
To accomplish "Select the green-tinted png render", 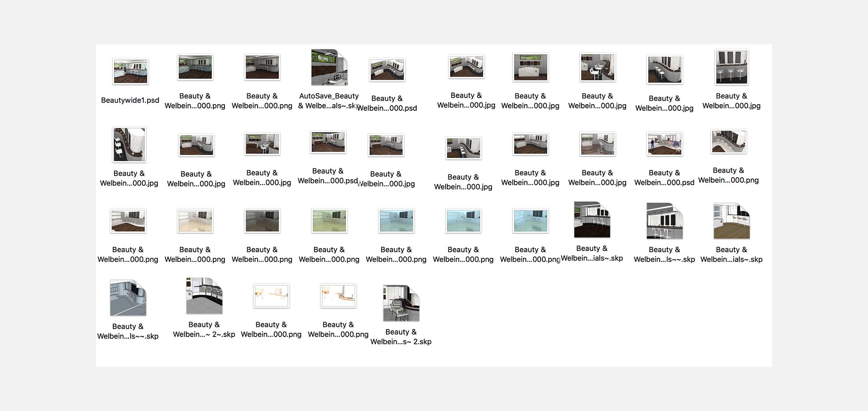I will click(329, 221).
